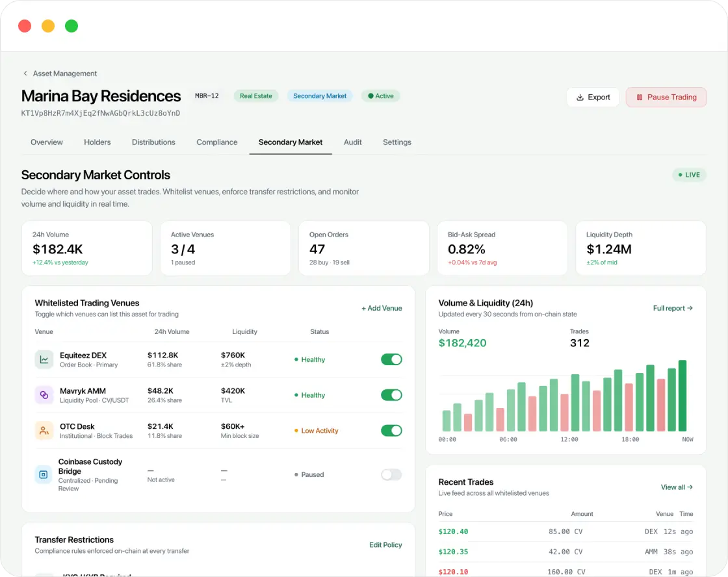Click the Edit Policy link
728x577 pixels.
pyautogui.click(x=385, y=545)
